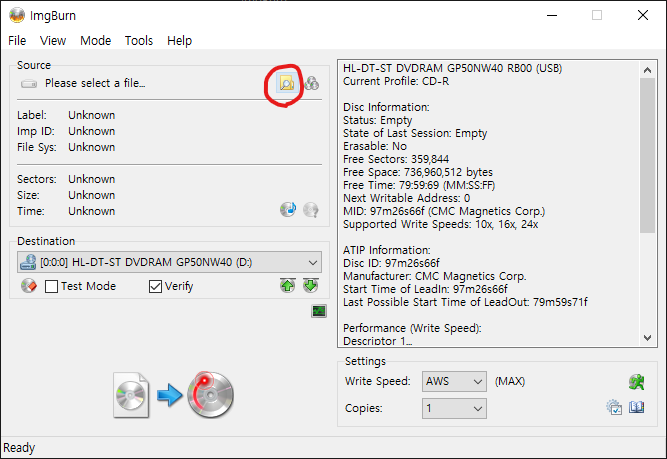Expand the Destination drive dropdown
The height and width of the screenshot is (459, 667).
[x=313, y=262]
